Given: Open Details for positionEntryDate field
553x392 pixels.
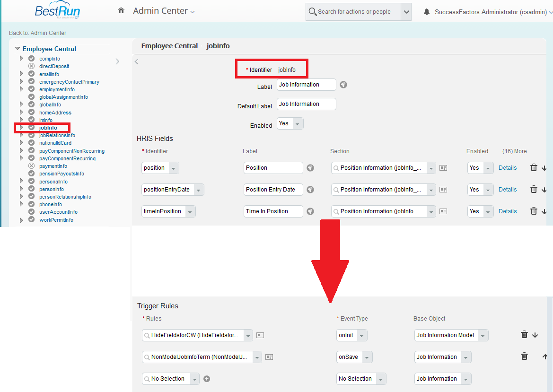Looking at the screenshot, I should pyautogui.click(x=508, y=190).
